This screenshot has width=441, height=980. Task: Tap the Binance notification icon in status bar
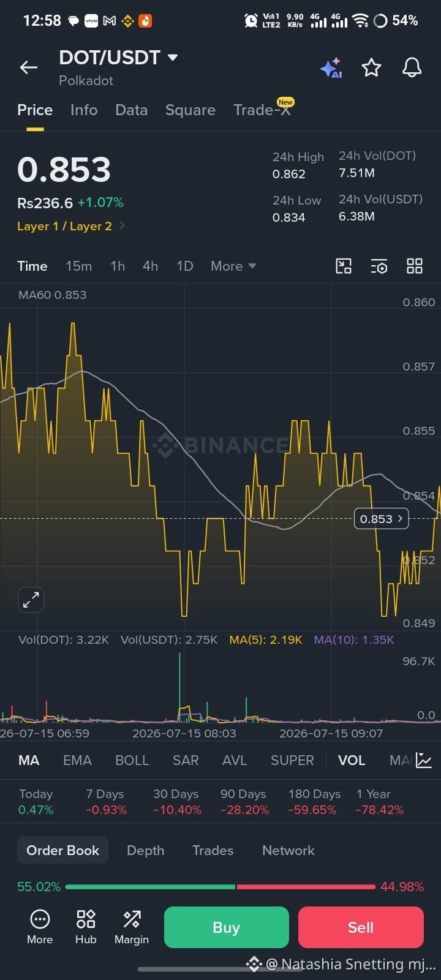127,21
